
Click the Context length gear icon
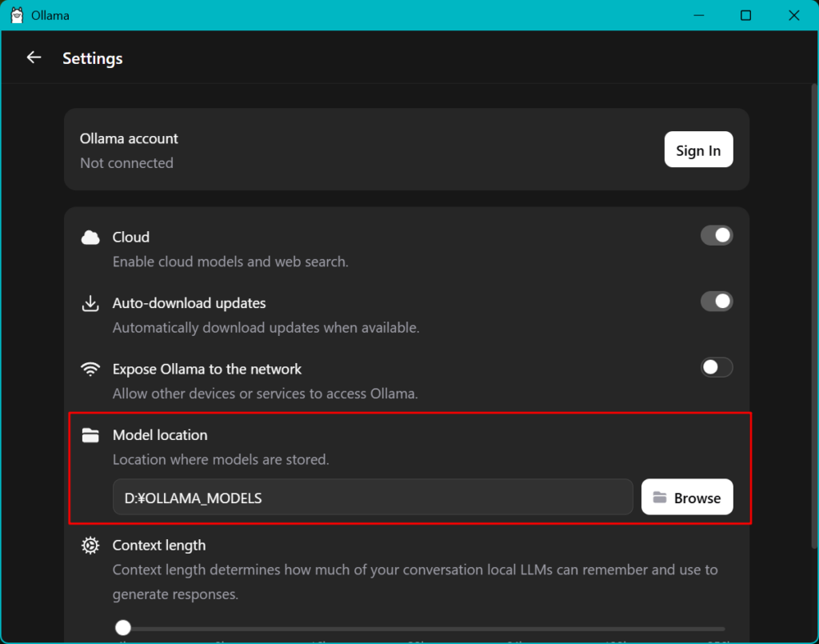tap(90, 546)
